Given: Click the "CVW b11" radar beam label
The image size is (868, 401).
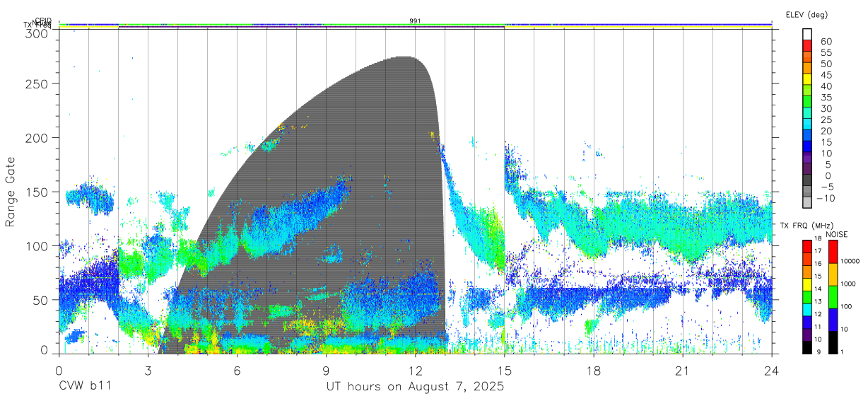Looking at the screenshot, I should point(85,386).
